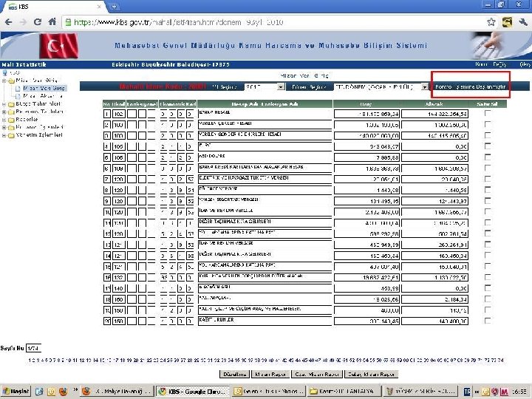Open the ANTALYA folder taskbar item

pos(345,392)
